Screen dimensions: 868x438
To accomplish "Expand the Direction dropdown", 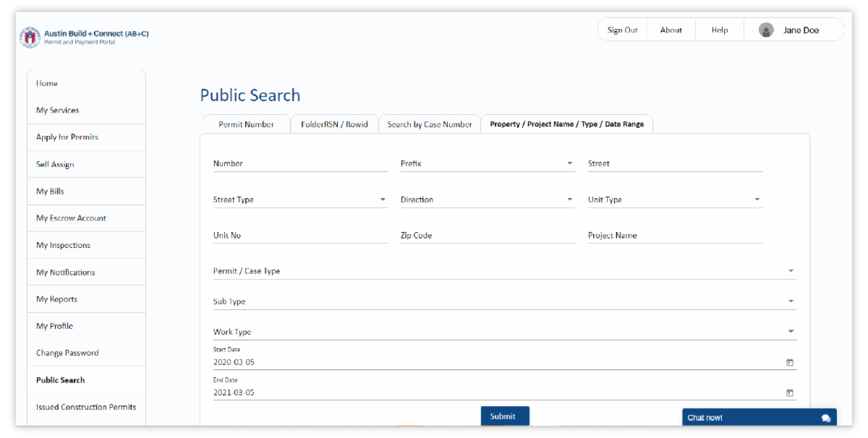I will (x=571, y=199).
